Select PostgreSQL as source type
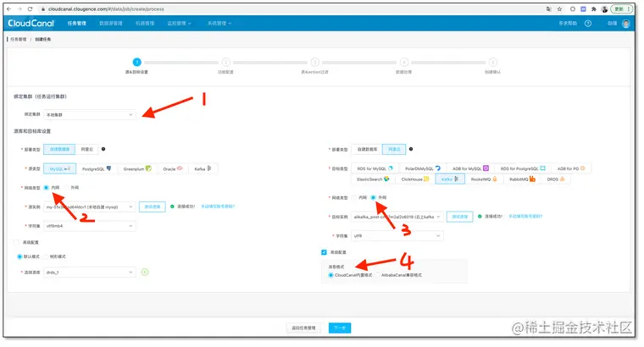The image size is (644, 347). [x=97, y=168]
